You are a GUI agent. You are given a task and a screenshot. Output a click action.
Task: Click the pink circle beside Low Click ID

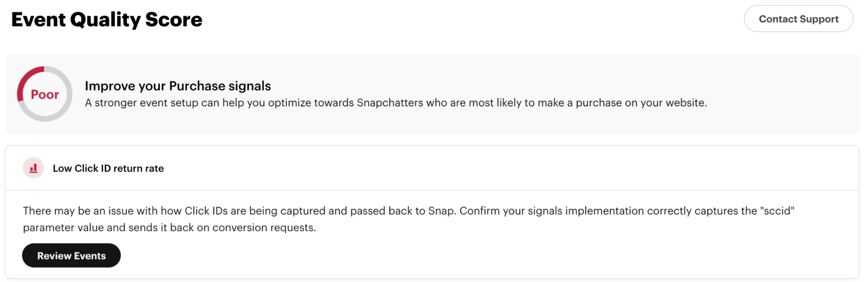33,168
